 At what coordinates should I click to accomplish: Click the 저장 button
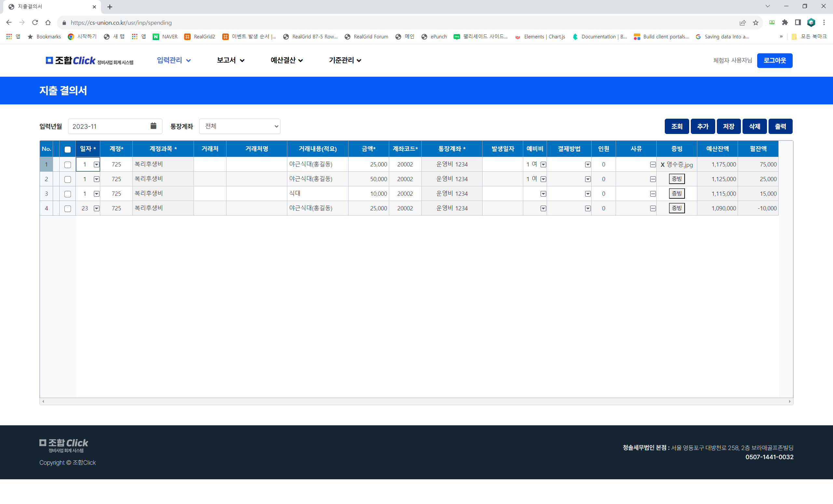728,126
